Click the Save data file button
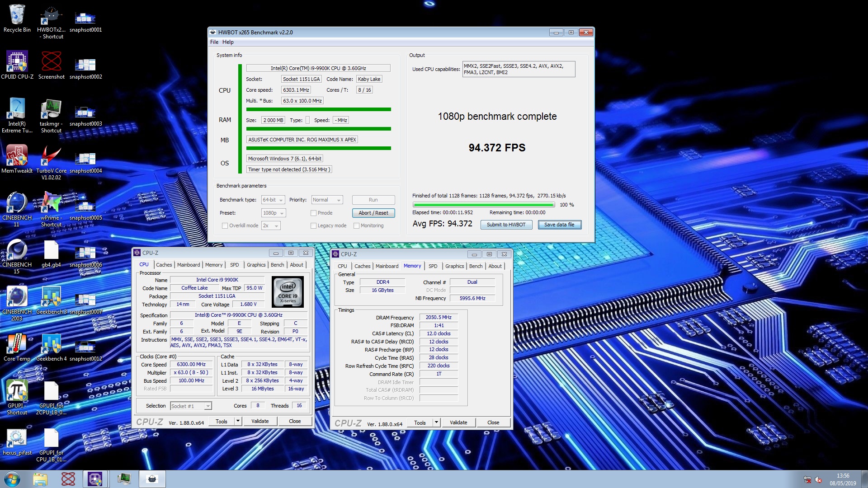Viewport: 868px width, 488px height. pyautogui.click(x=559, y=225)
